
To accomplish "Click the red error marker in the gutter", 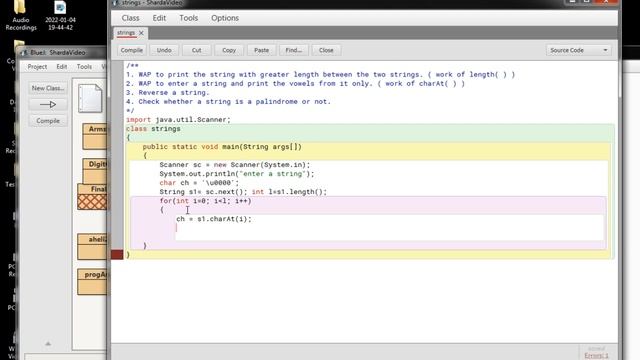I will pos(117,254).
